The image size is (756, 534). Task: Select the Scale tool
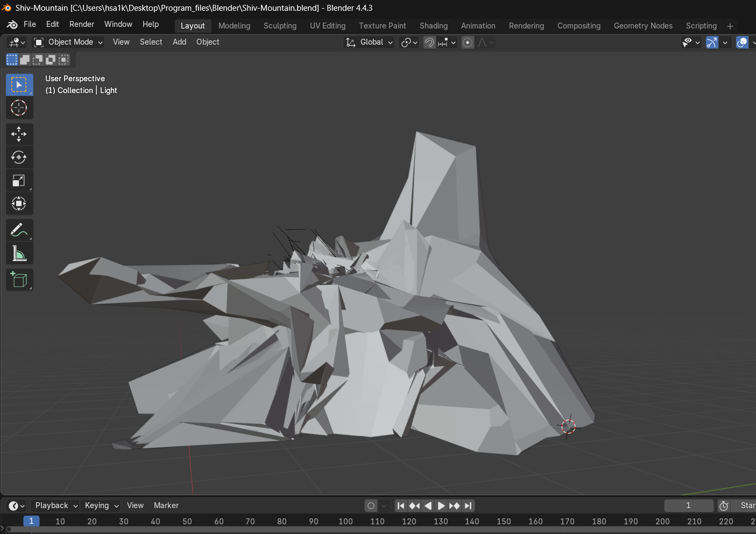click(19, 181)
